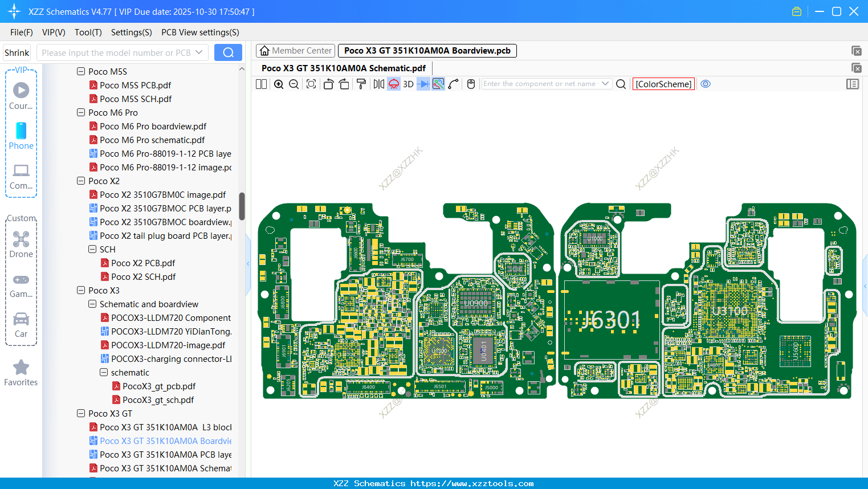
Task: Open the Courses category in sidebar
Action: pyautogui.click(x=21, y=95)
